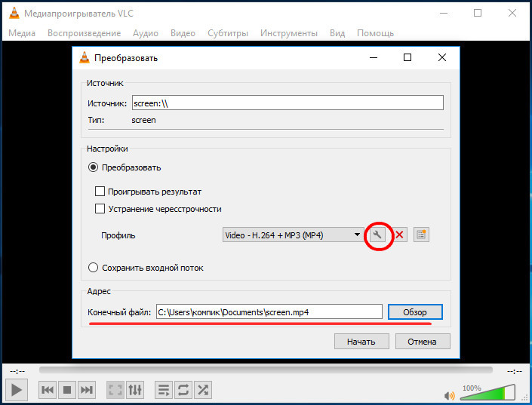Image resolution: width=532 pixels, height=405 pixels.
Task: Focus the Конечный файл path field
Action: tap(269, 311)
